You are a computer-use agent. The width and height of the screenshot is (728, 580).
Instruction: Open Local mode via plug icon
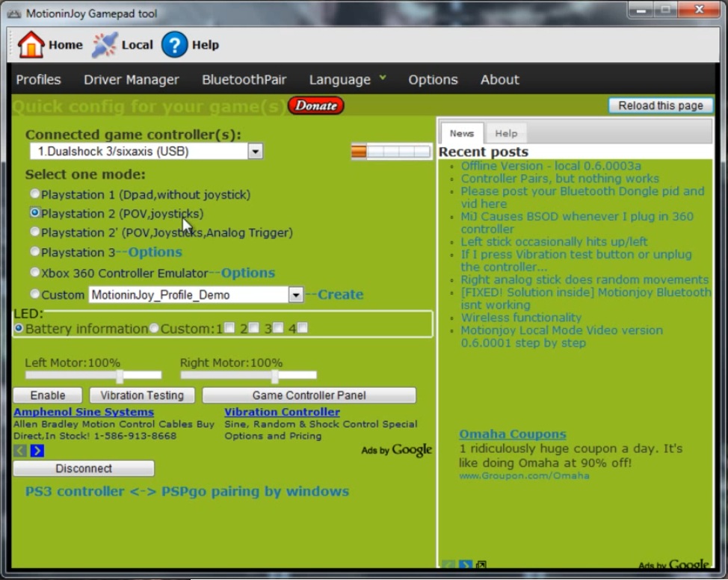pyautogui.click(x=105, y=45)
